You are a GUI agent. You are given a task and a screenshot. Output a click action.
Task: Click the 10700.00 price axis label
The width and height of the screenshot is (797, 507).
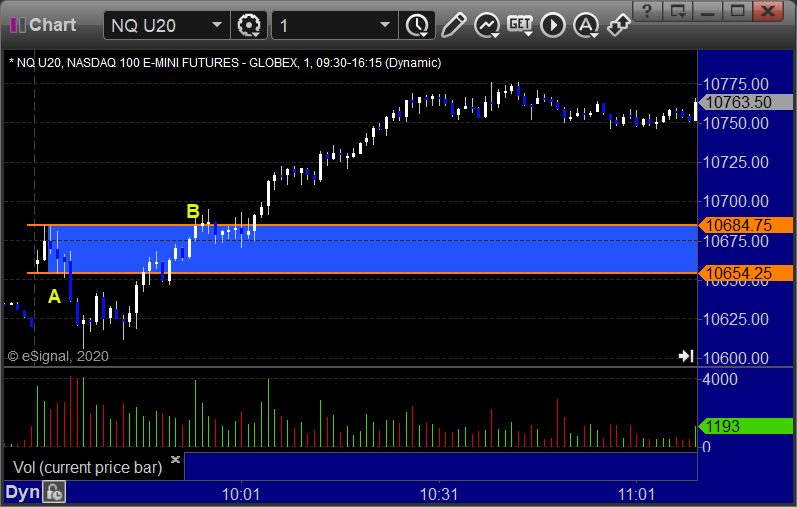point(735,201)
